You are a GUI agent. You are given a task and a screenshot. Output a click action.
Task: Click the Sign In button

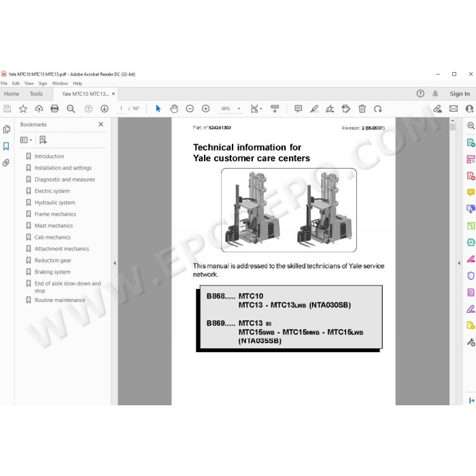click(x=460, y=94)
